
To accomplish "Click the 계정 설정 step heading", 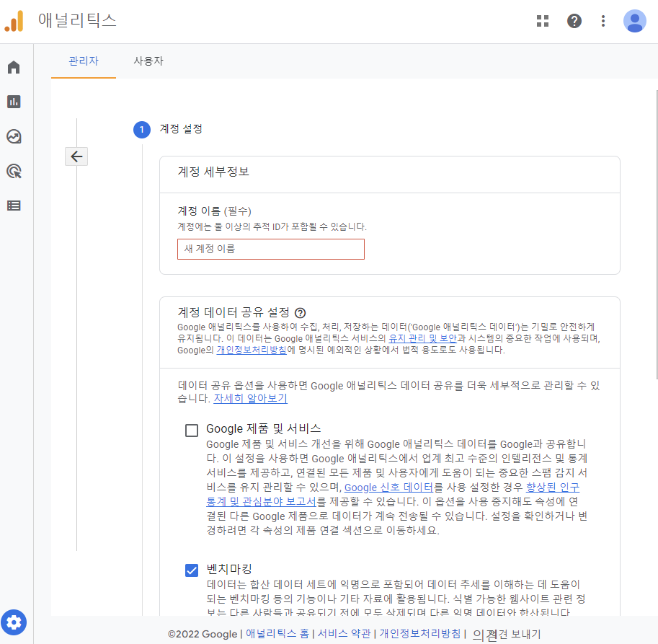I will pos(181,129).
